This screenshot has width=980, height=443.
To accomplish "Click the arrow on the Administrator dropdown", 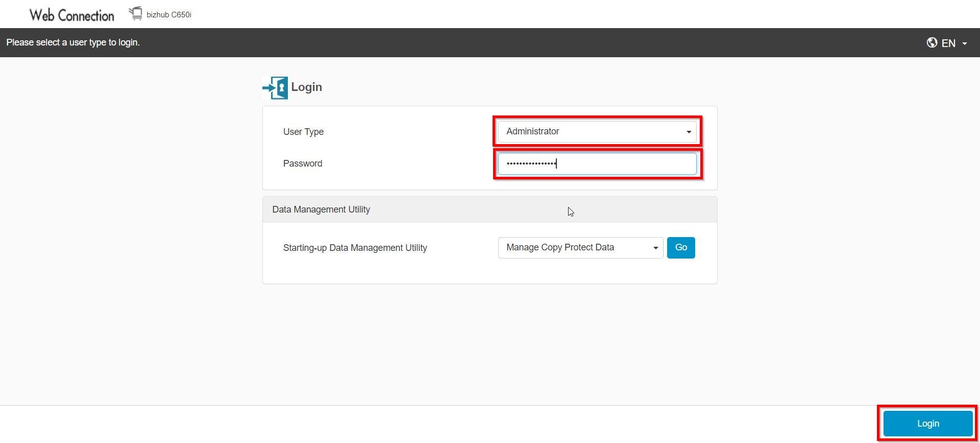I will pyautogui.click(x=689, y=132).
